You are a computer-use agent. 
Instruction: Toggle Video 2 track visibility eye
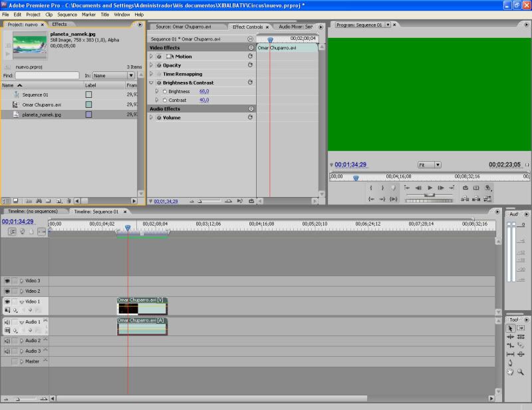tap(7, 292)
